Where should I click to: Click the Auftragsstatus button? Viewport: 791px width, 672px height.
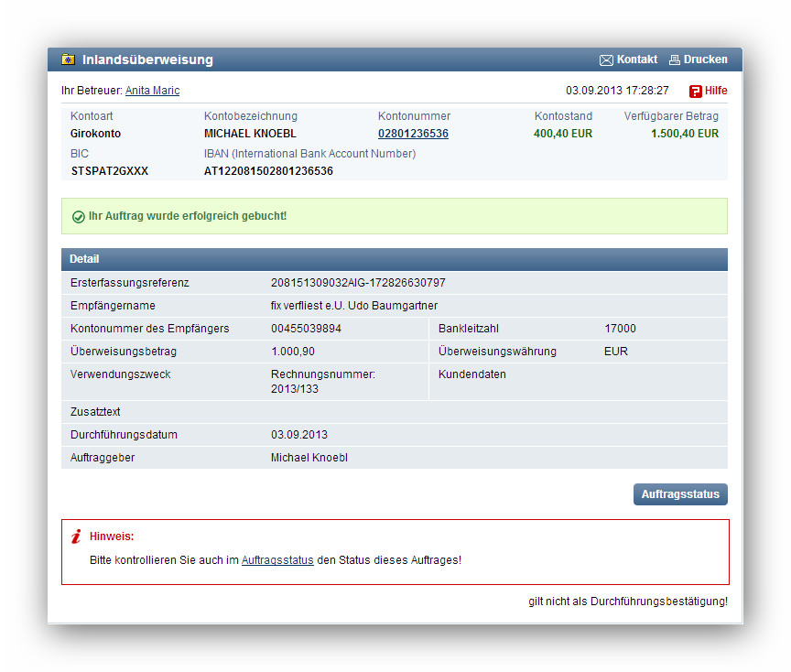point(680,494)
